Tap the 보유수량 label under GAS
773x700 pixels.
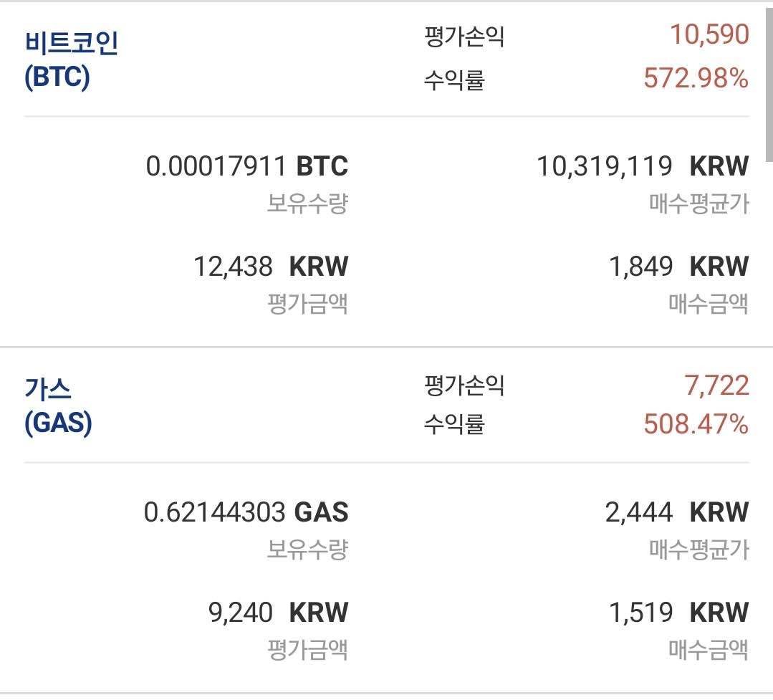click(x=307, y=550)
